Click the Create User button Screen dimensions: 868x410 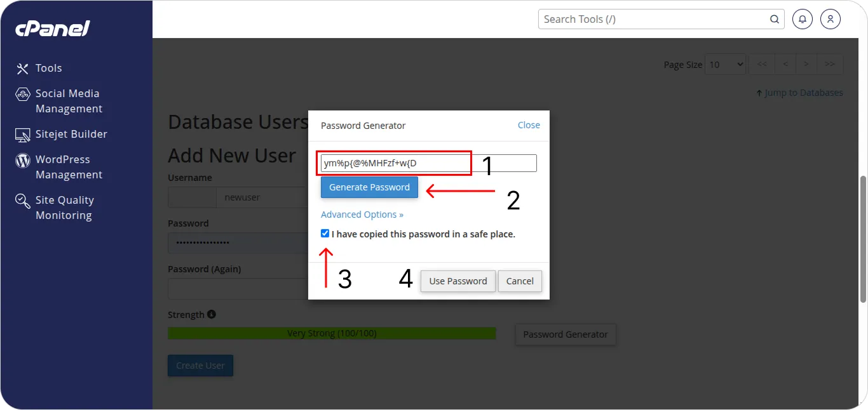[x=200, y=366]
